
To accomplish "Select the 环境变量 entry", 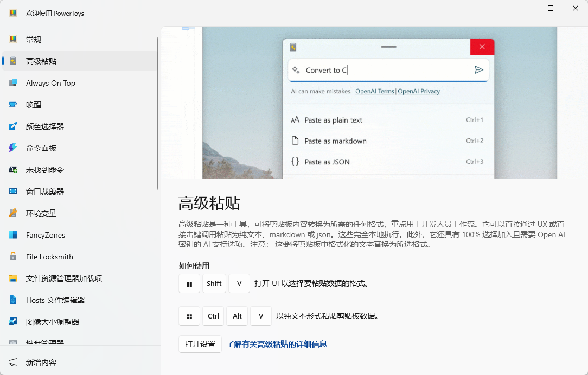I will click(x=80, y=213).
